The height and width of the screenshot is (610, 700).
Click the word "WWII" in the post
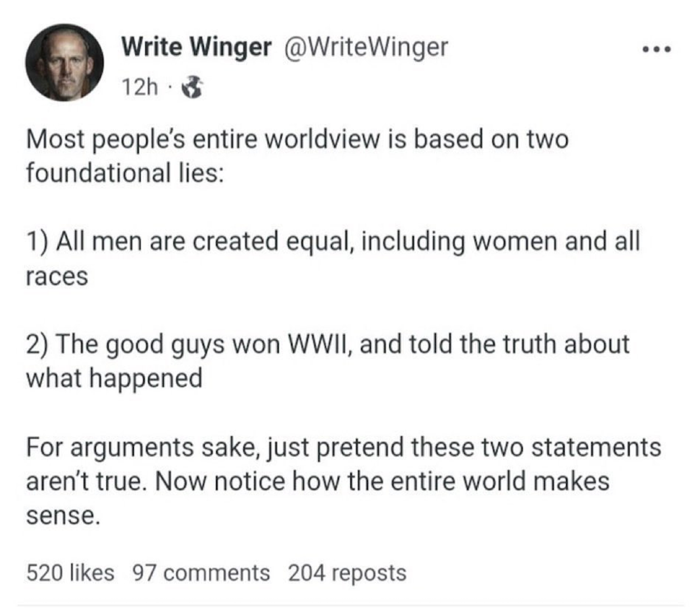click(x=319, y=344)
